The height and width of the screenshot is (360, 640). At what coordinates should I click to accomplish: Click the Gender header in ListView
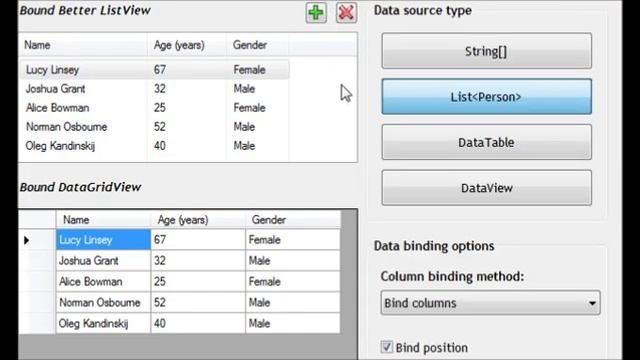(258, 45)
